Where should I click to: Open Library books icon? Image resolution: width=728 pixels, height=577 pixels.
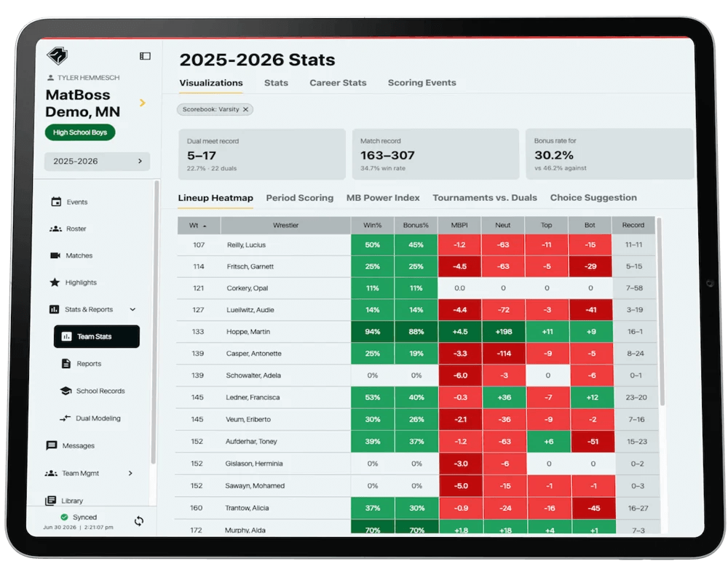point(50,501)
